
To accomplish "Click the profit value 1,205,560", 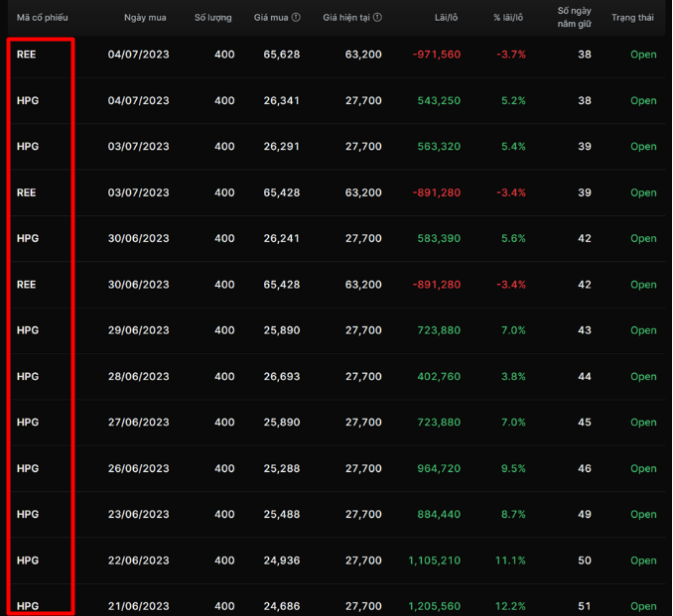I will pyautogui.click(x=435, y=606).
